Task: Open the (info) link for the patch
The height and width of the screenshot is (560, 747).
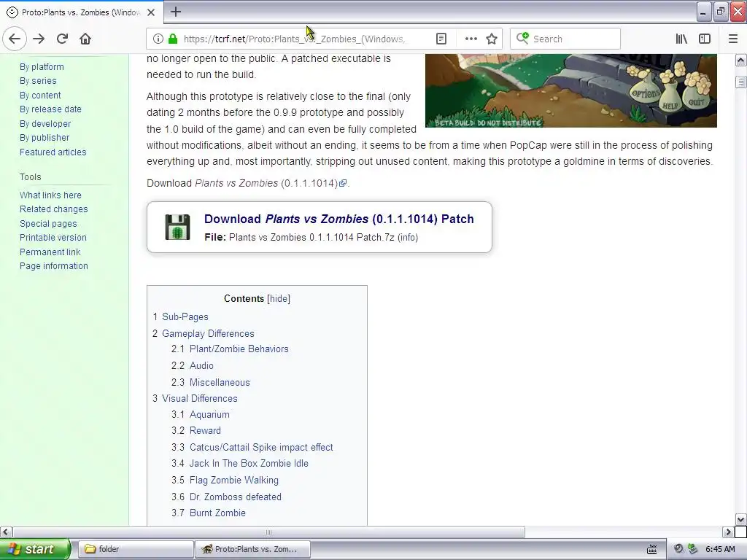Action: pyautogui.click(x=407, y=237)
